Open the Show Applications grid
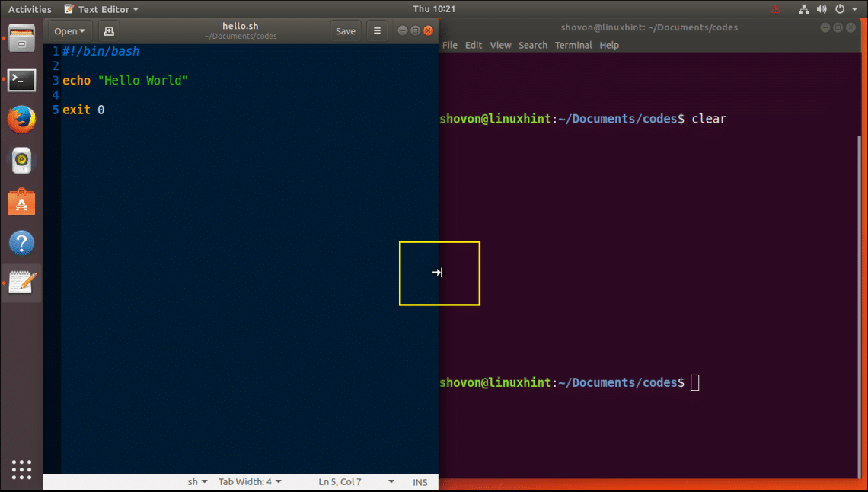868x492 pixels. point(21,468)
